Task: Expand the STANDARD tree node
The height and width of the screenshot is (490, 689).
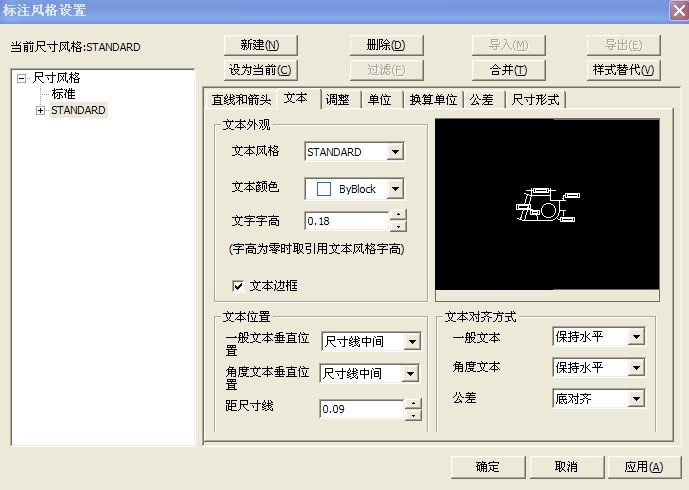Action: (40, 111)
